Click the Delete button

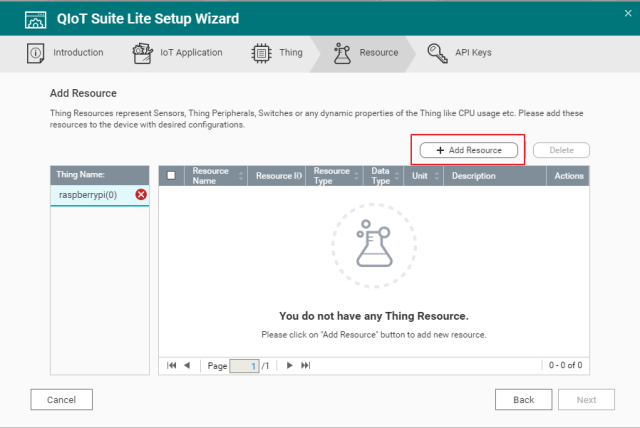(561, 150)
